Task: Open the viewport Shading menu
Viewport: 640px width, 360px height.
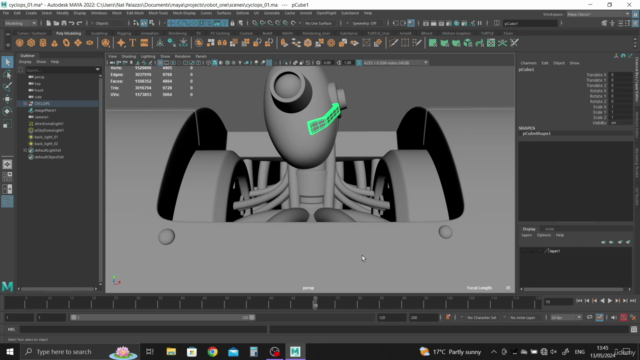Action: pos(129,56)
